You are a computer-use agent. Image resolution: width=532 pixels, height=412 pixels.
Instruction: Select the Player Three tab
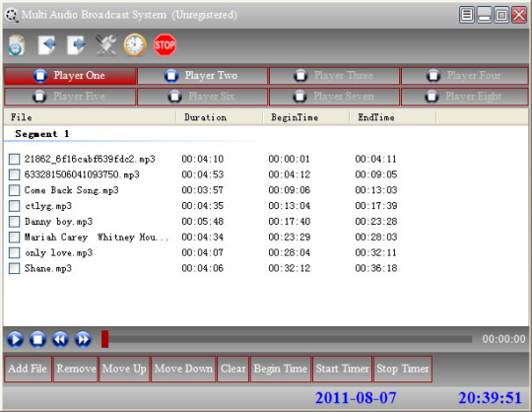click(x=334, y=75)
